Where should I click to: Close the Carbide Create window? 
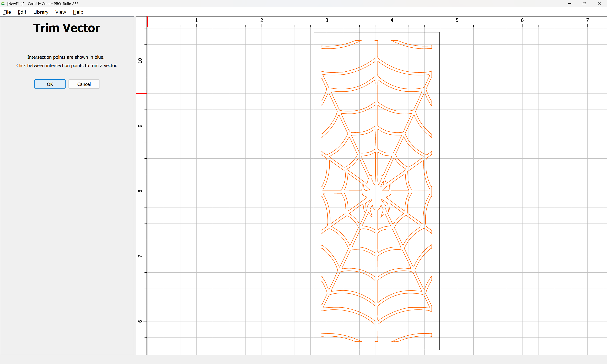click(599, 4)
